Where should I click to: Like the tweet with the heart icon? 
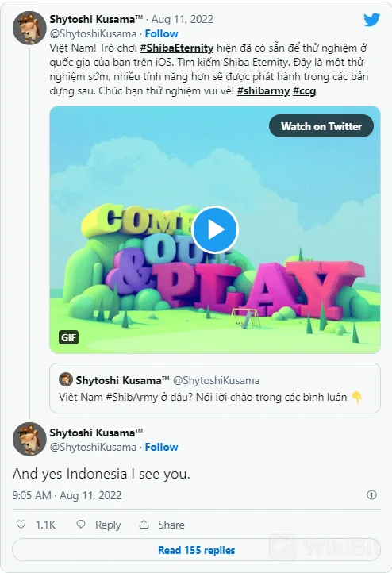coord(21,525)
